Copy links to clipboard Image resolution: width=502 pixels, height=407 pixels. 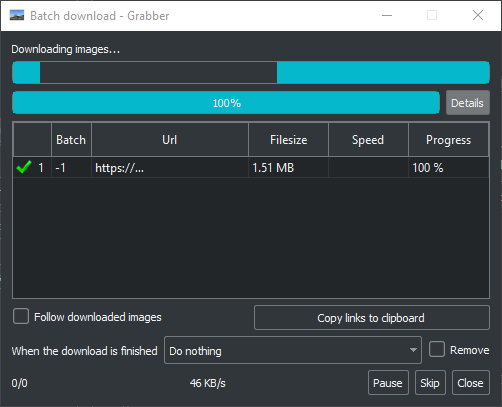372,318
